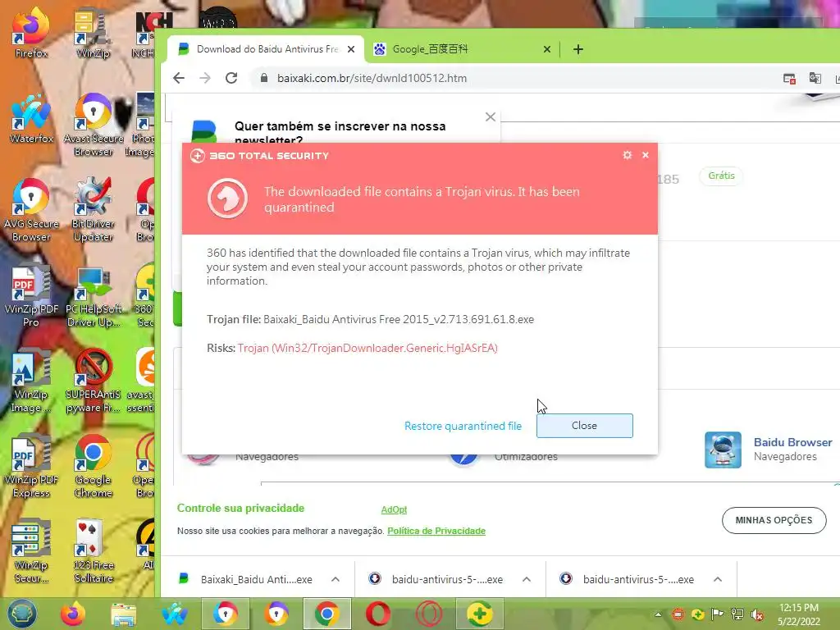Expand options for the rightmost baidu-antivirus-5 download
840x630 pixels.
pyautogui.click(x=718, y=579)
